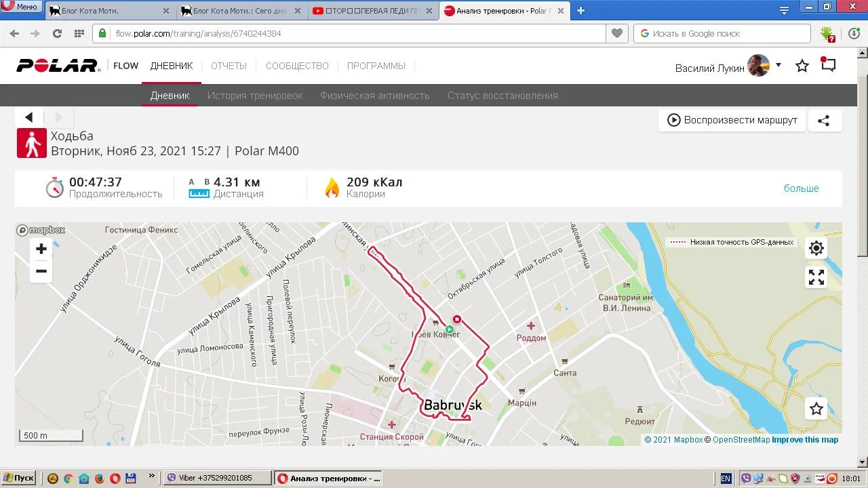Open the 'ОТЧЕТЫ' menu item
This screenshot has height=488, width=868.
coord(229,66)
